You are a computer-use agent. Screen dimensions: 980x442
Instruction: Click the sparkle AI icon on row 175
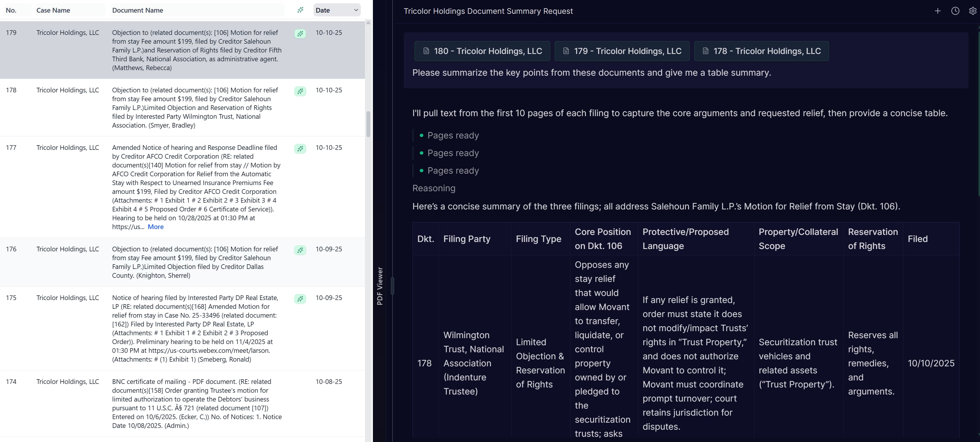point(300,299)
